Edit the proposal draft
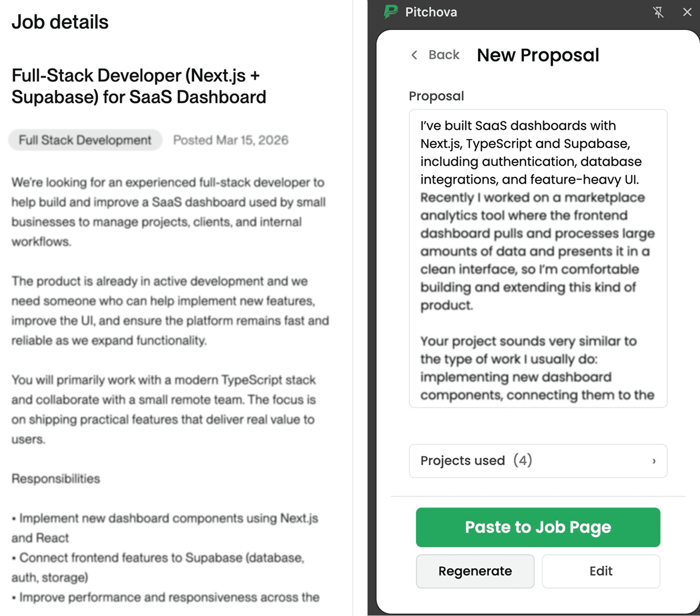This screenshot has width=700, height=616. tap(601, 571)
